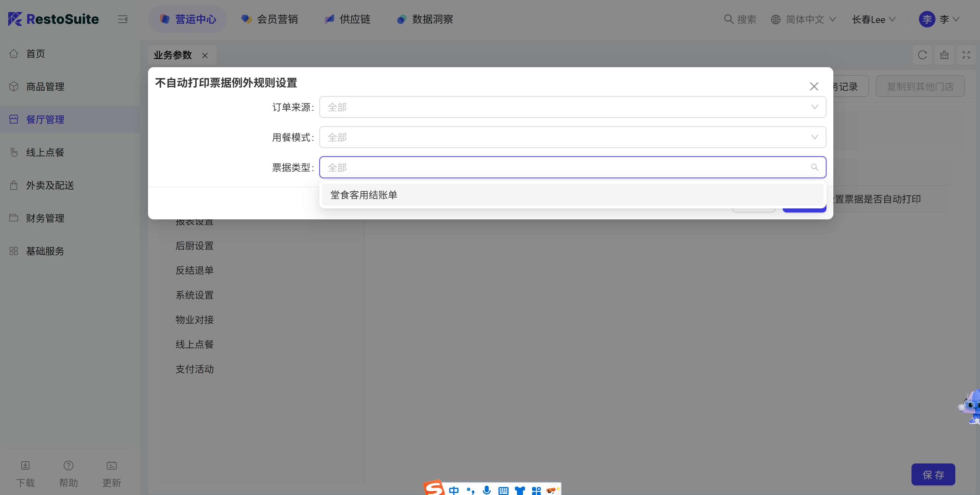Click the sidebar collapse icon
This screenshot has height=495, width=980.
[123, 19]
